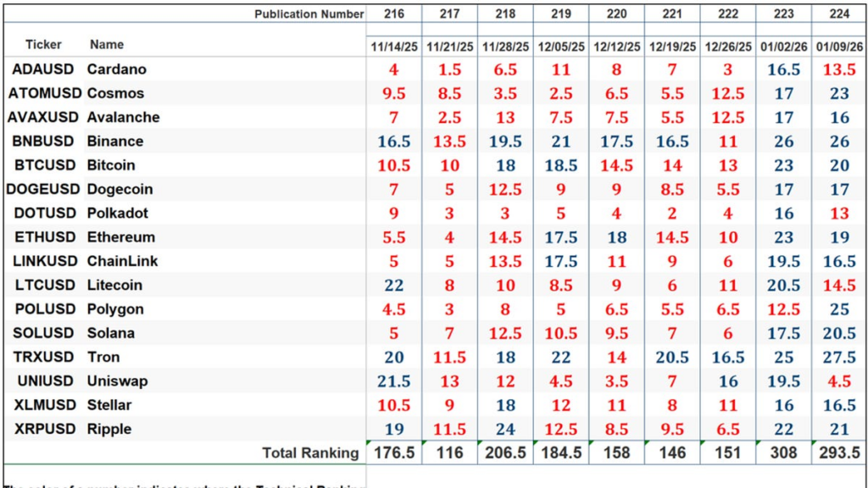Click the Total Ranking label

[x=310, y=452]
